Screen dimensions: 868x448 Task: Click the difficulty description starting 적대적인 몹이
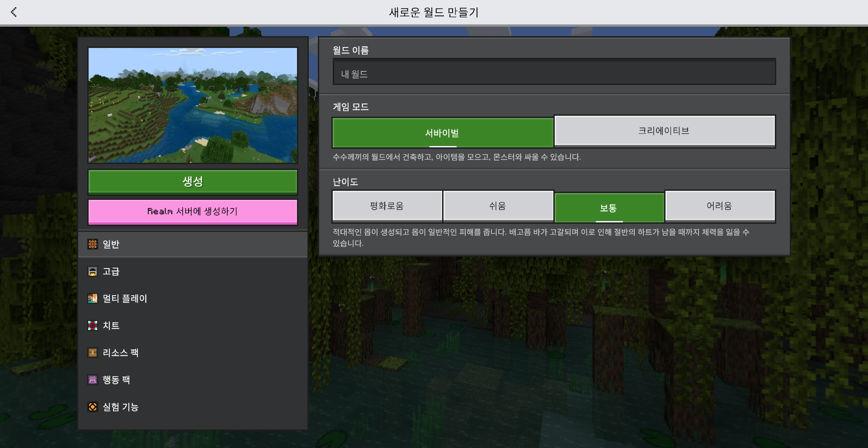541,238
